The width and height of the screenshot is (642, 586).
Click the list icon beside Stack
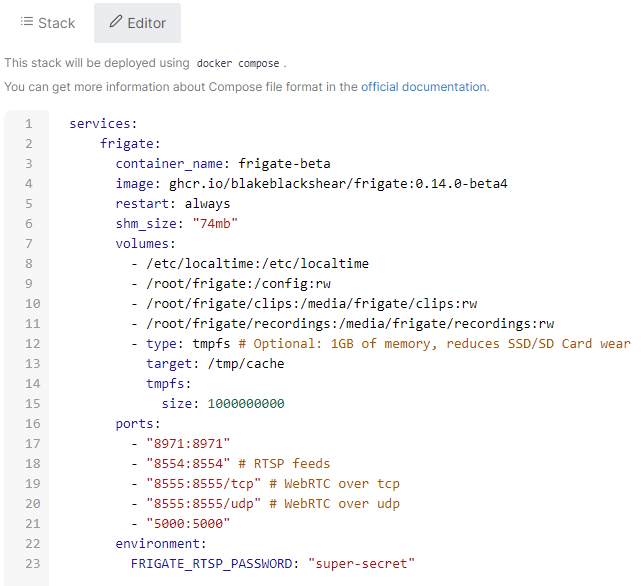click(x=27, y=21)
